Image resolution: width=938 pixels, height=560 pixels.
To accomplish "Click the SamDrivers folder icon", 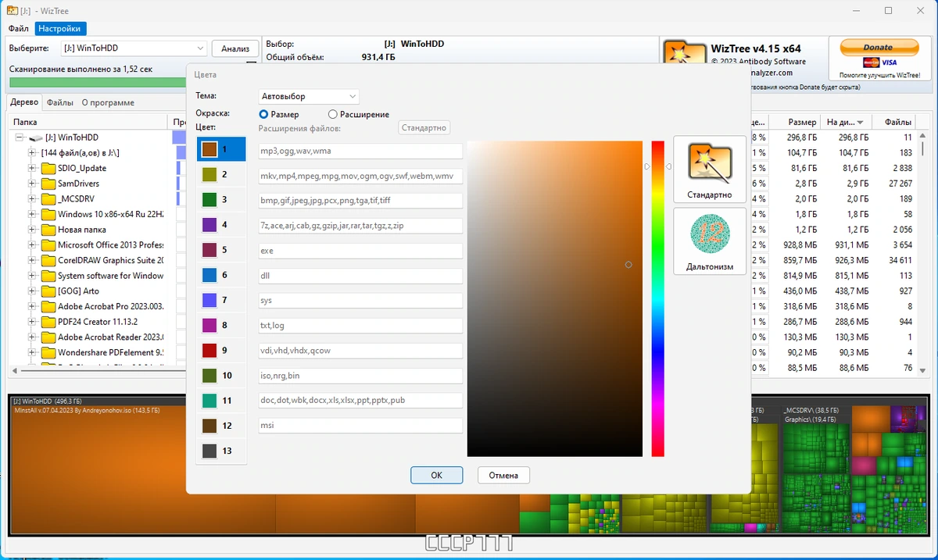I will [x=48, y=184].
